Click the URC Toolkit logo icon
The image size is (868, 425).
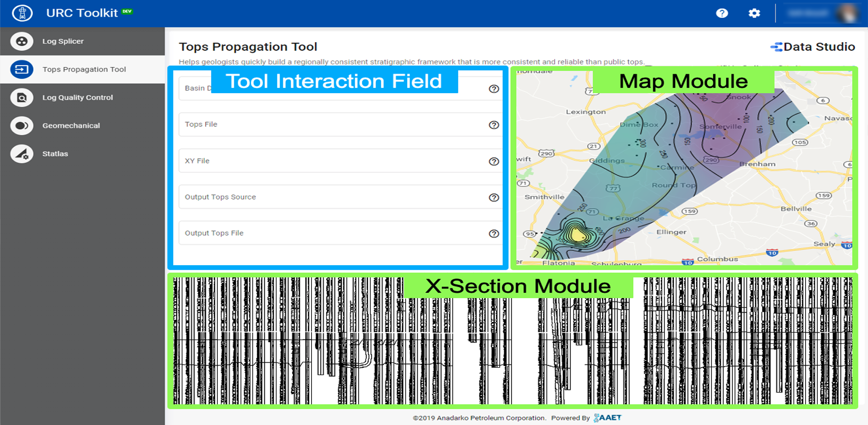coord(22,13)
